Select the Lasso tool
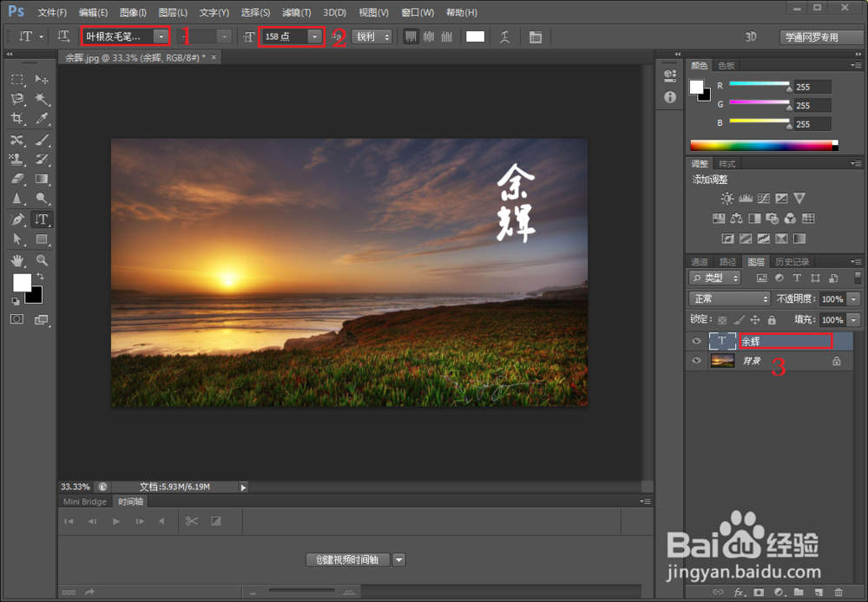 [x=17, y=99]
